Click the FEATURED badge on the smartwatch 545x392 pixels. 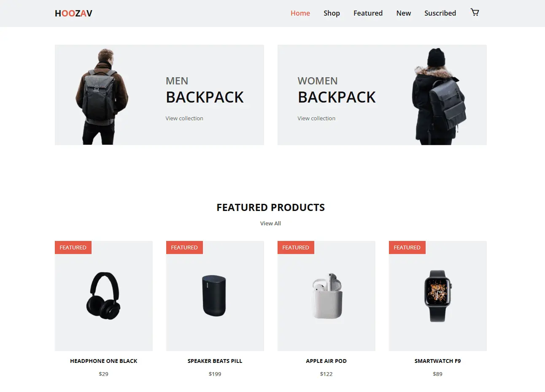click(x=407, y=248)
